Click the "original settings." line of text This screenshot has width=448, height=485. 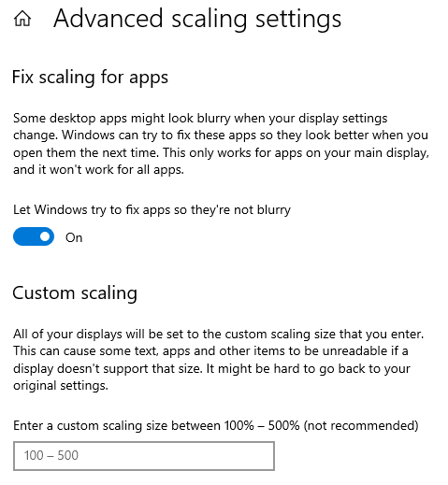click(x=61, y=386)
